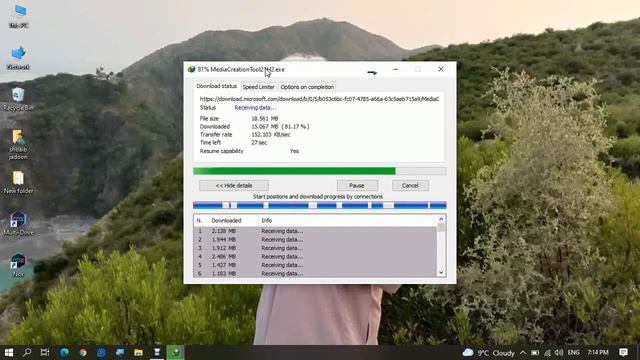Click the download URL text
This screenshot has height=360, width=640.
tap(319, 99)
